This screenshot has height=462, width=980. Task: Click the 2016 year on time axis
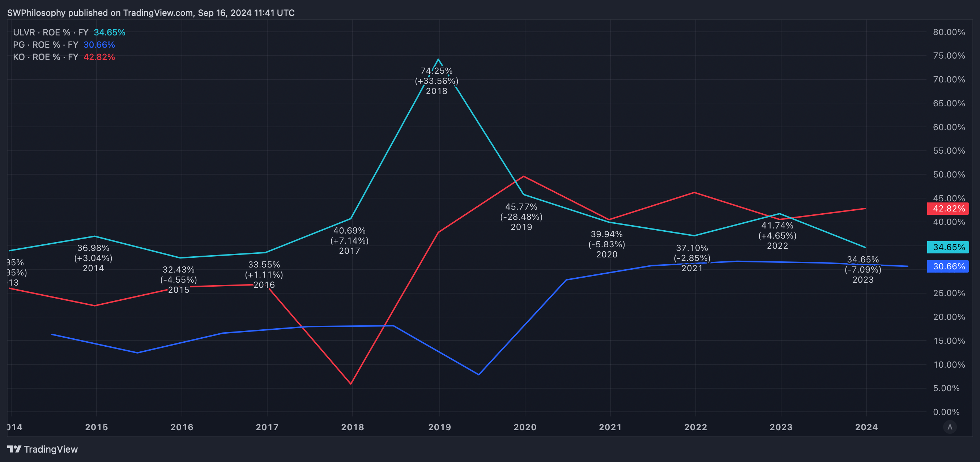182,427
